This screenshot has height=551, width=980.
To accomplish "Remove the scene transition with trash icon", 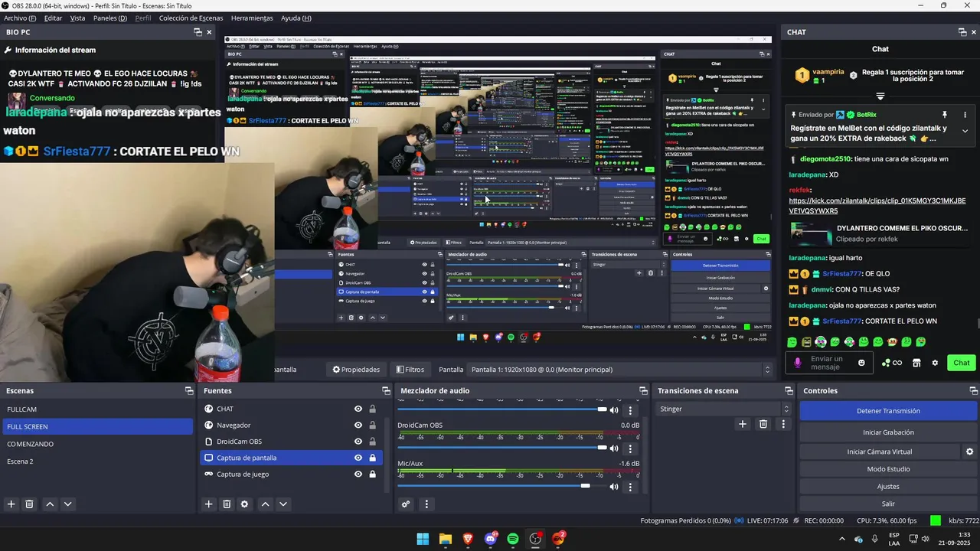I will [763, 424].
